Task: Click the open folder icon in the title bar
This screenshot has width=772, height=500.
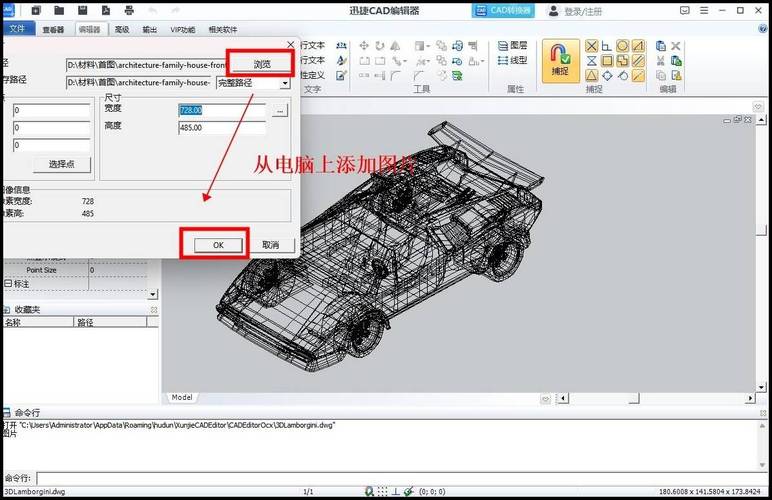Action: [x=59, y=10]
